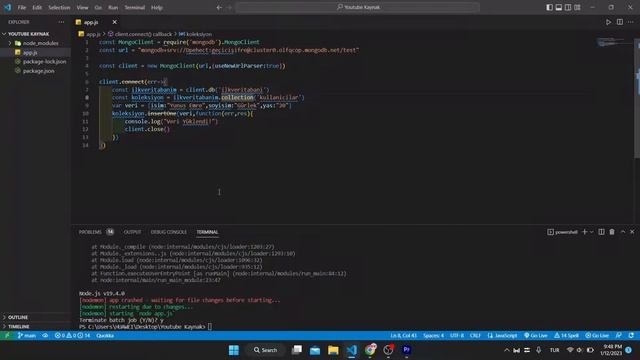
Task: Click the VS Code logo in title bar
Action: click(x=7, y=7)
